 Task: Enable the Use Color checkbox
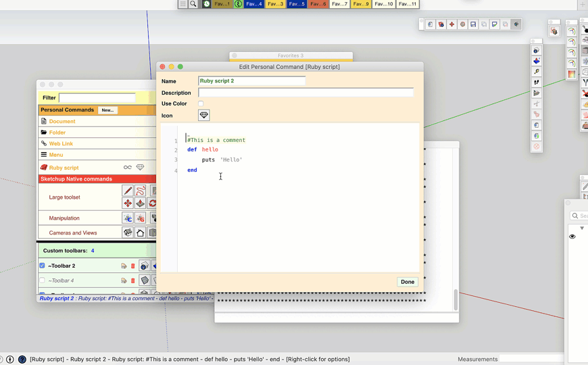pyautogui.click(x=201, y=103)
